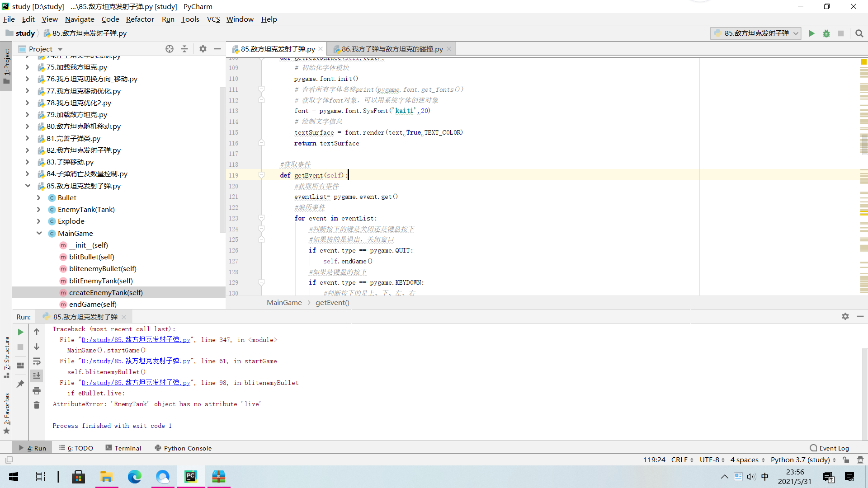
Task: Collapse the MainGame class node
Action: point(39,233)
